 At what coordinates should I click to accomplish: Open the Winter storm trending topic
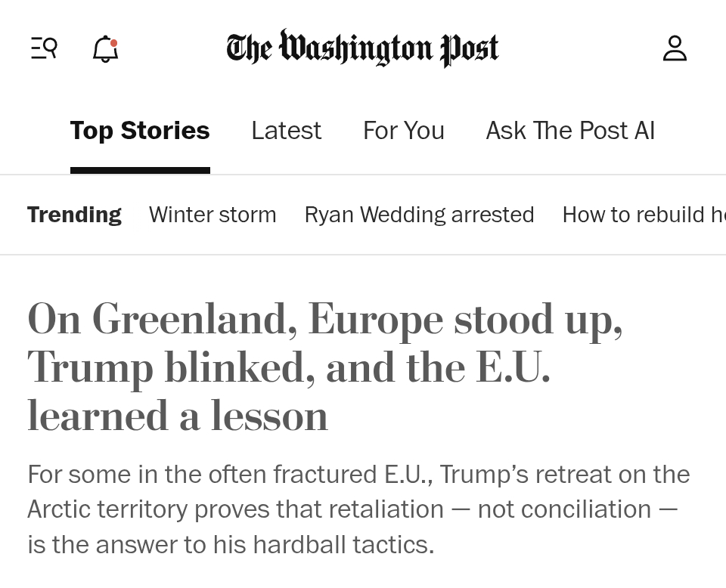tap(213, 215)
